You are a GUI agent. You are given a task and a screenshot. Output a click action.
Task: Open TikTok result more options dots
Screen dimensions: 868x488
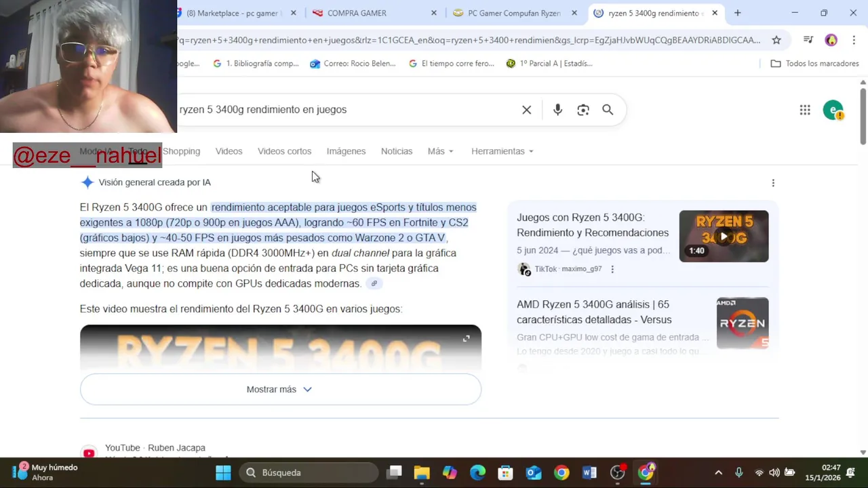tap(612, 269)
